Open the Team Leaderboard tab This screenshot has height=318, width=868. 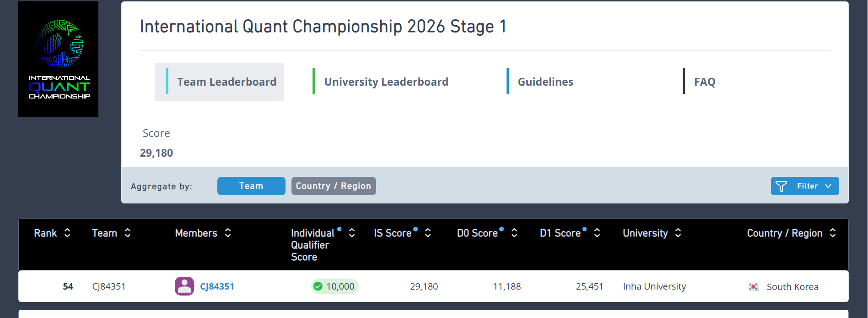219,82
